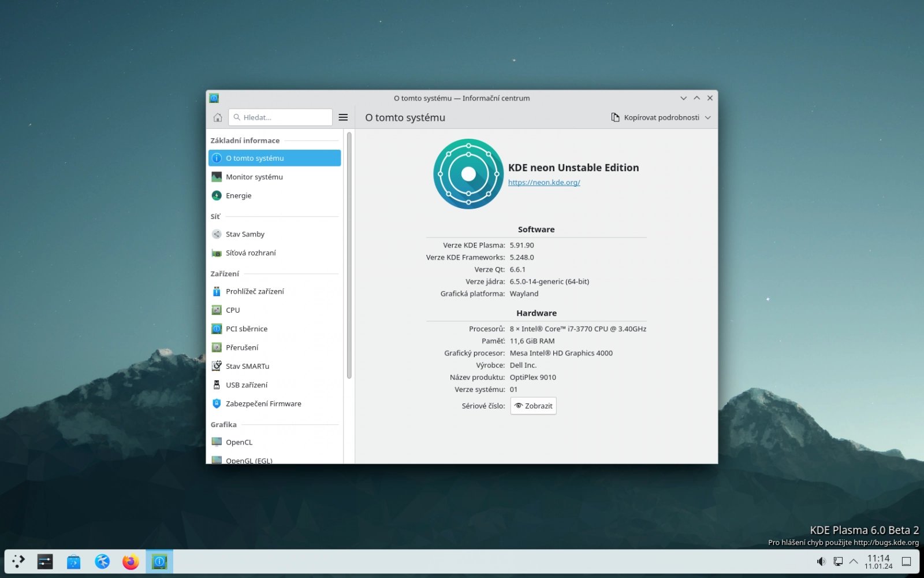The image size is (924, 578).
Task: Expand the Kopírovat podrobnosti dropdown arrow
Action: tap(708, 117)
